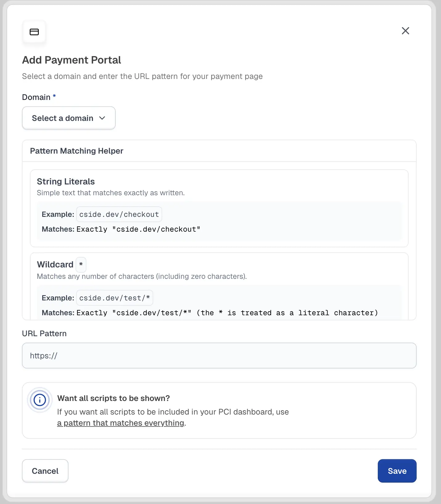
Task: Open the Select a domain dropdown
Action: pos(68,118)
